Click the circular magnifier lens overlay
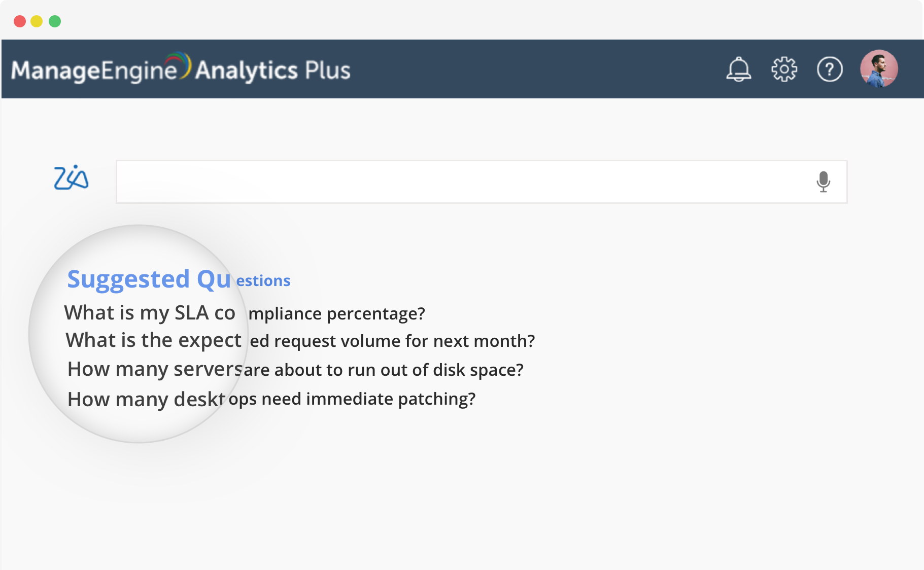Image resolution: width=924 pixels, height=570 pixels. (137, 421)
